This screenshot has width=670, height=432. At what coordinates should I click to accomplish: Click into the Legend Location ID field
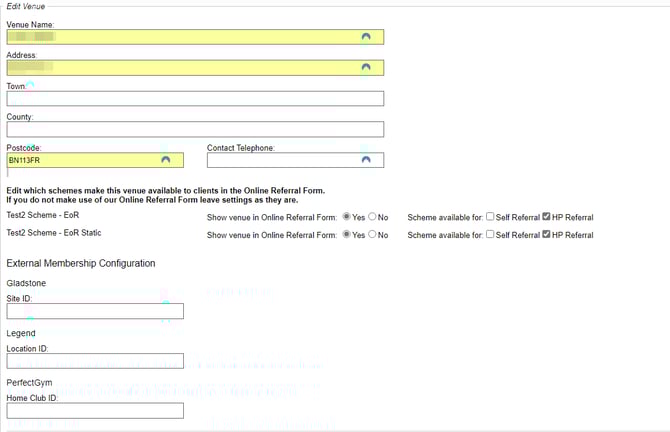click(x=95, y=361)
